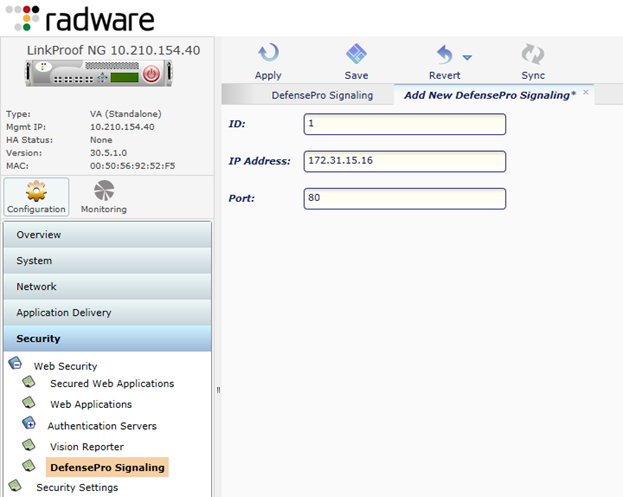The height and width of the screenshot is (497, 623).
Task: Click the Security Settings leaf icon
Action: click(x=15, y=485)
